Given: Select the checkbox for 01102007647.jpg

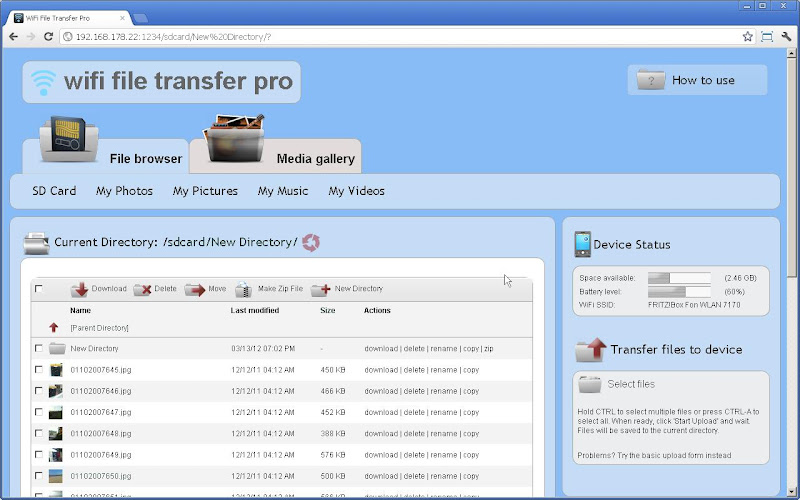Looking at the screenshot, I should click(x=39, y=412).
